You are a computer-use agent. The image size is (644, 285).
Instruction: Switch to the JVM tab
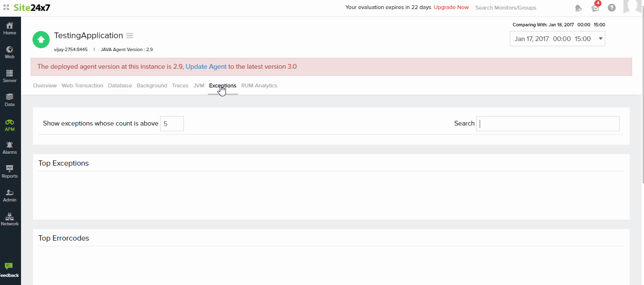pos(199,85)
